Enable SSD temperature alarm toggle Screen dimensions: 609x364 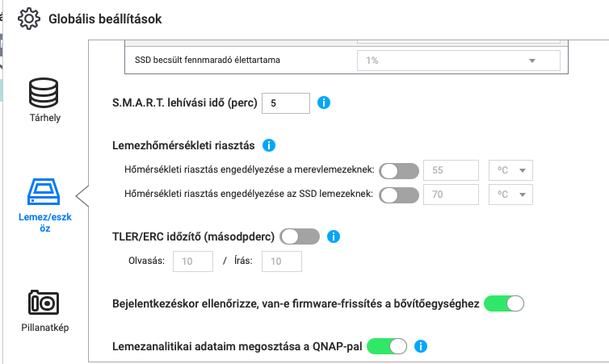399,195
